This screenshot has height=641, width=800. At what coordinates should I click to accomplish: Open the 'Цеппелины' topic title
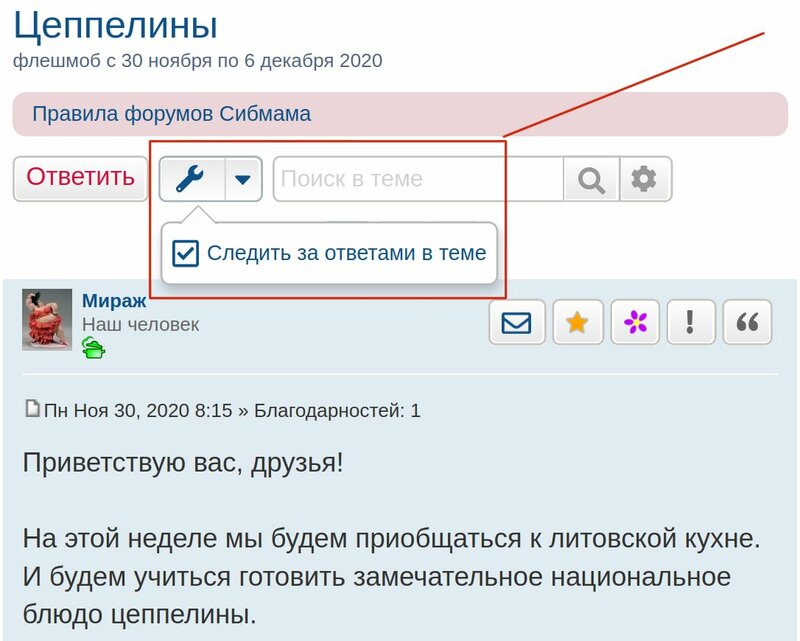[115, 25]
